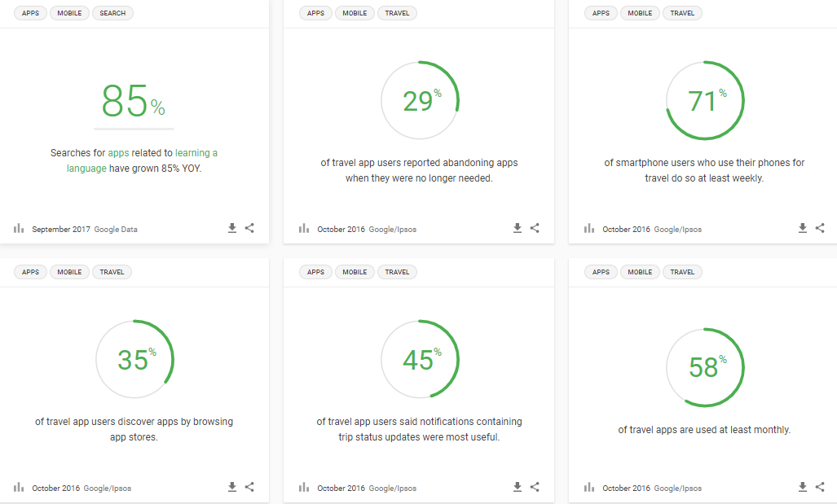Click bar chart icon on the 45% card
Screen dimensions: 837x504
click(304, 487)
